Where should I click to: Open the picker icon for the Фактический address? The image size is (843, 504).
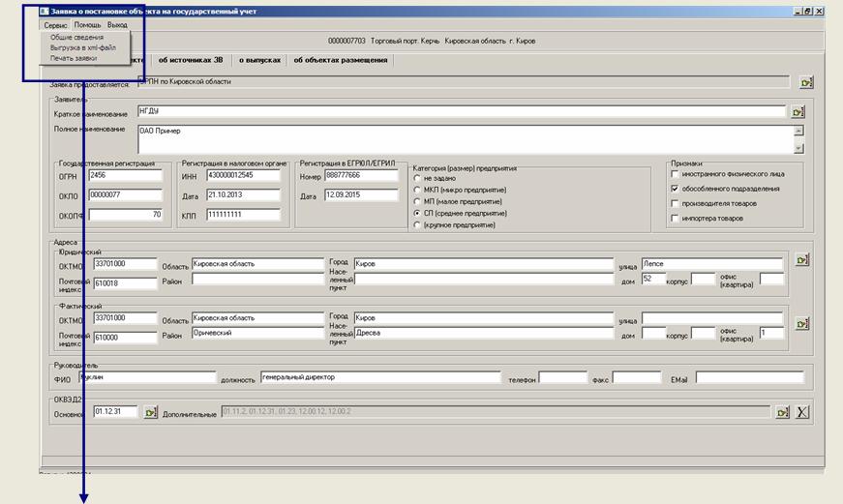(x=800, y=322)
